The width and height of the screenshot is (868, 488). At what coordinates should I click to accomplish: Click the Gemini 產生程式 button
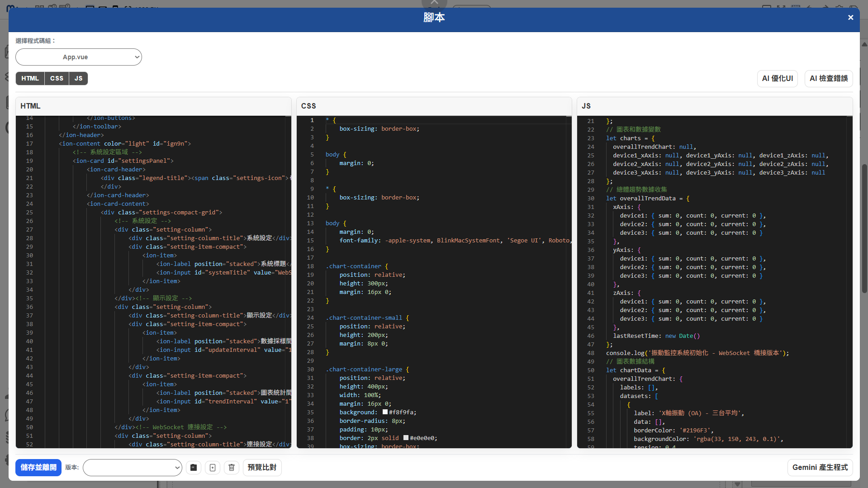point(820,467)
